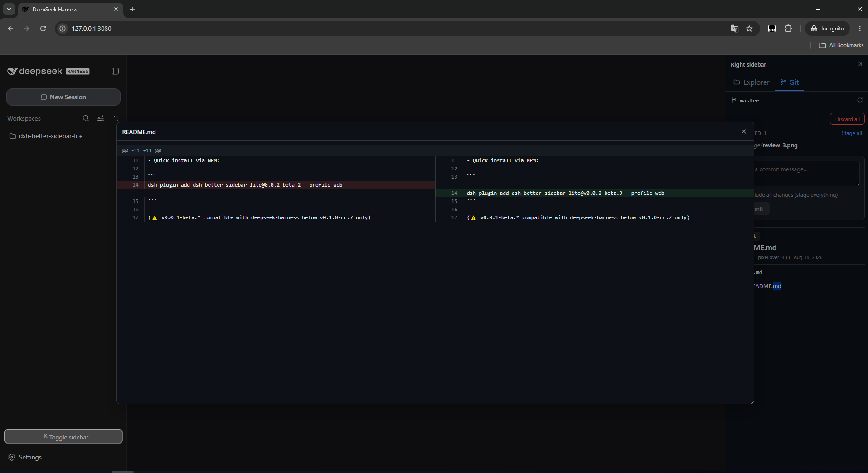Click the "Right sidebar" heading

[x=748, y=64]
